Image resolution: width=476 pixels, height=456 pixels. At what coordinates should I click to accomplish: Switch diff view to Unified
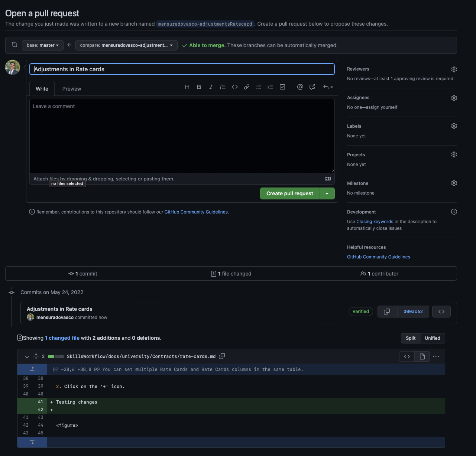click(x=432, y=338)
